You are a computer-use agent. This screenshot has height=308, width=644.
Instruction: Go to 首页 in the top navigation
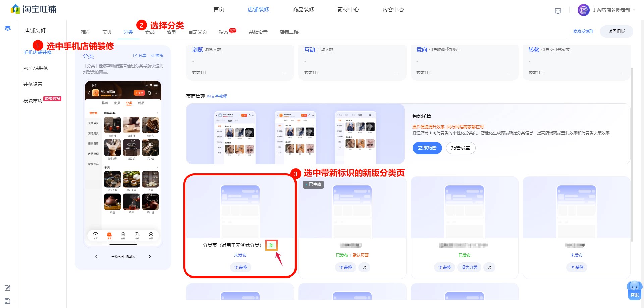(x=219, y=9)
